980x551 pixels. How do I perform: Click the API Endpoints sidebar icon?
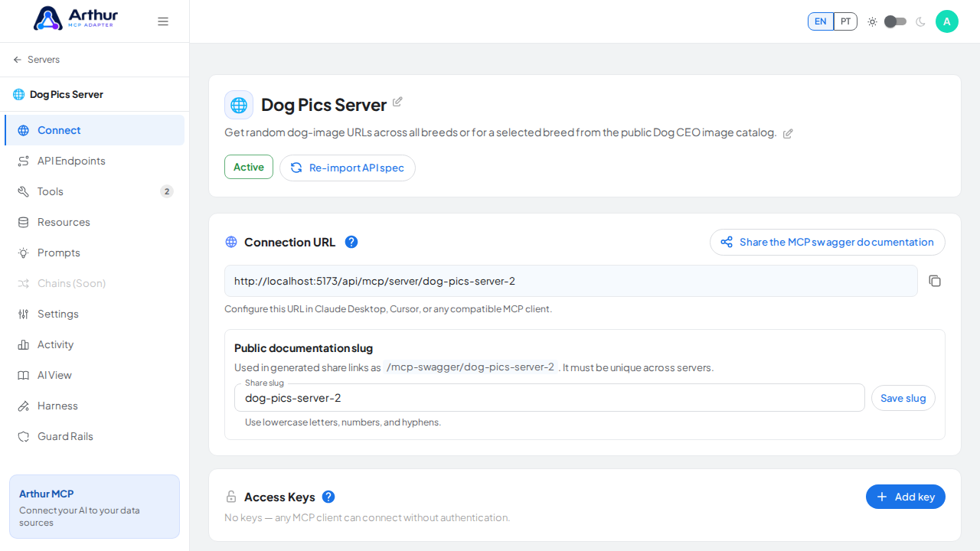pos(24,161)
